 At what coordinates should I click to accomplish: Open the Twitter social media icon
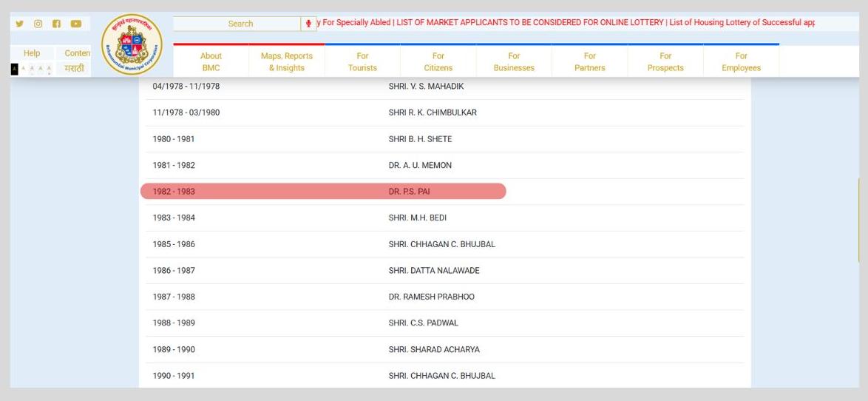pyautogui.click(x=18, y=24)
